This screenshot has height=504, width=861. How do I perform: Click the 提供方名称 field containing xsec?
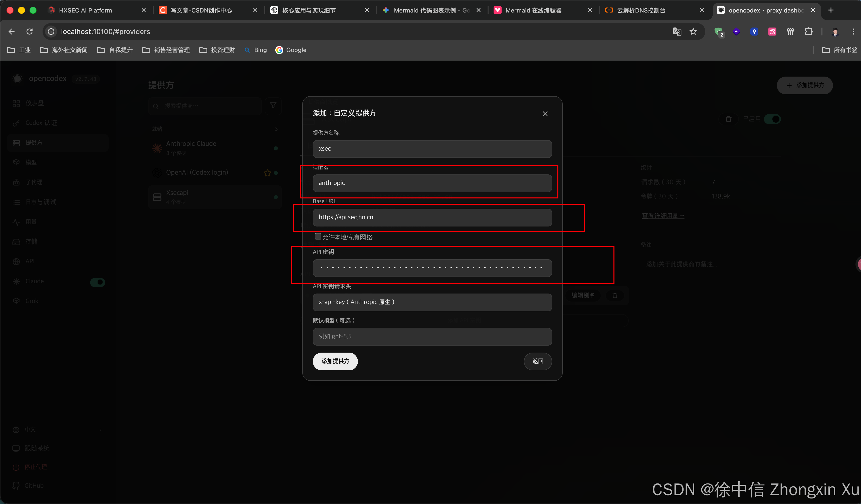click(x=432, y=149)
